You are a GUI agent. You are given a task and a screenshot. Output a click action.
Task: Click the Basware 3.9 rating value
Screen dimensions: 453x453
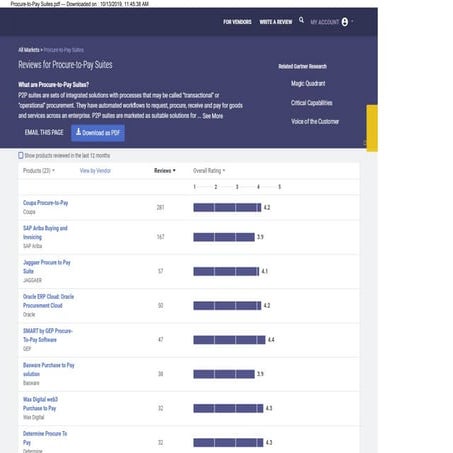point(260,374)
